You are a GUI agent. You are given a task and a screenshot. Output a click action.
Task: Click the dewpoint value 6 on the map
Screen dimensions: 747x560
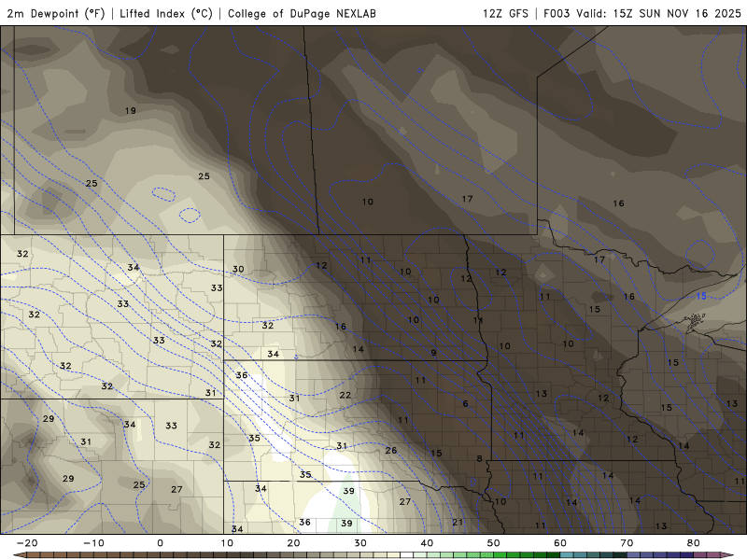coord(465,404)
